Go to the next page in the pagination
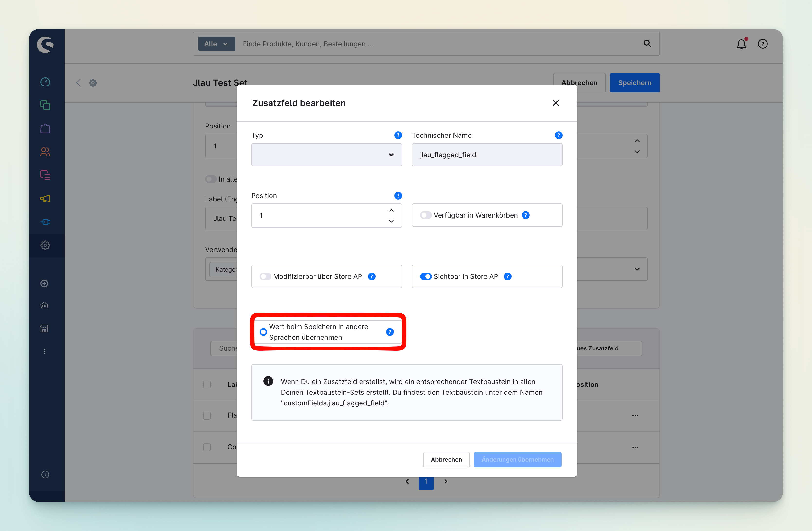Viewport: 812px width, 531px height. point(446,482)
